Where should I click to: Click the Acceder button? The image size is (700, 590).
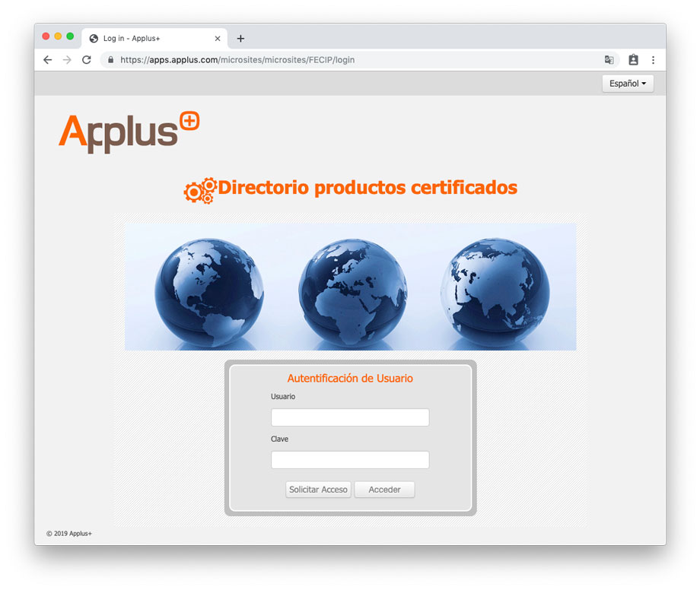384,489
